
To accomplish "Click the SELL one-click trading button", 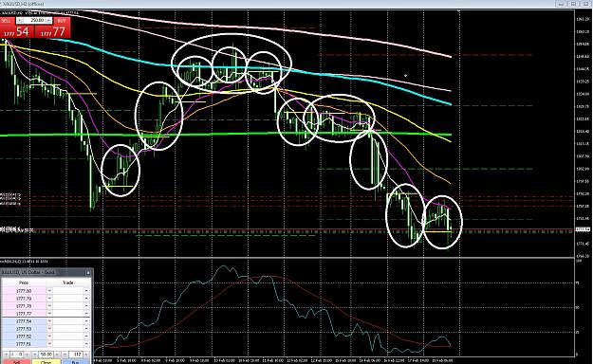I will point(7,21).
